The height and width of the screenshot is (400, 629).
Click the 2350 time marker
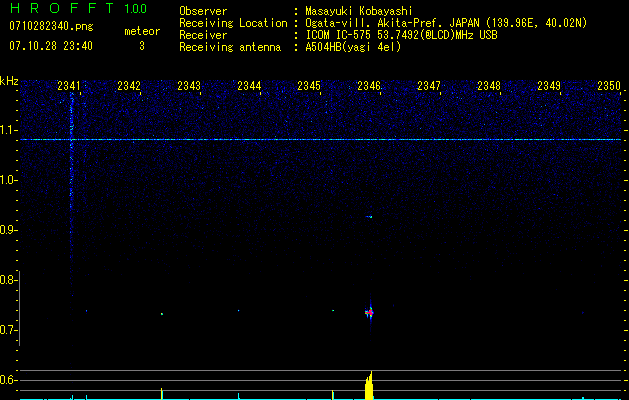coord(609,87)
